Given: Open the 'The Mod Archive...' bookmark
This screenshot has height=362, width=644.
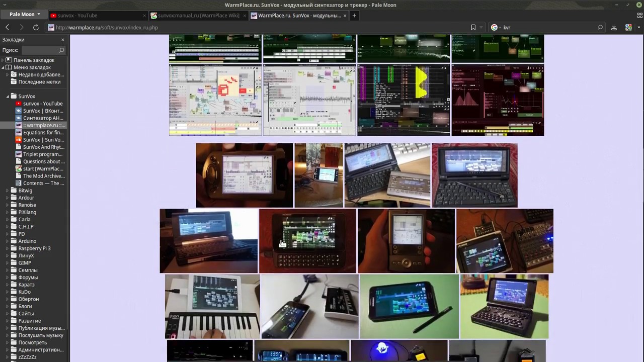Looking at the screenshot, I should pyautogui.click(x=39, y=176).
